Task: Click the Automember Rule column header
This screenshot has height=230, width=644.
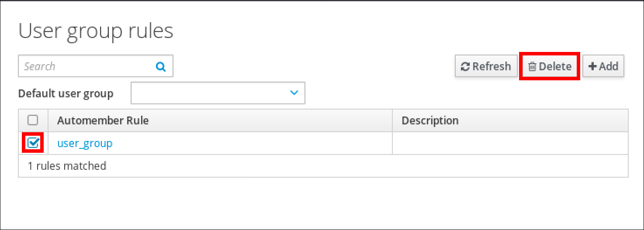Action: point(103,120)
